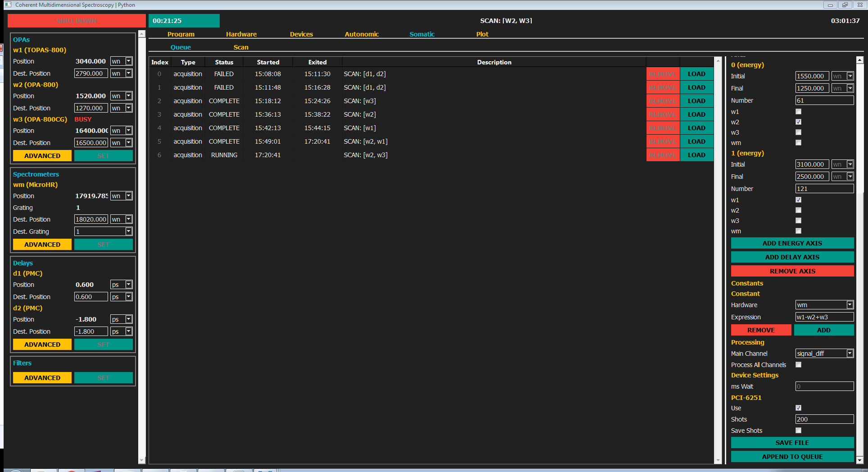Uncheck w2 in the 0 (energy) axis
This screenshot has height=472, width=868.
[798, 122]
